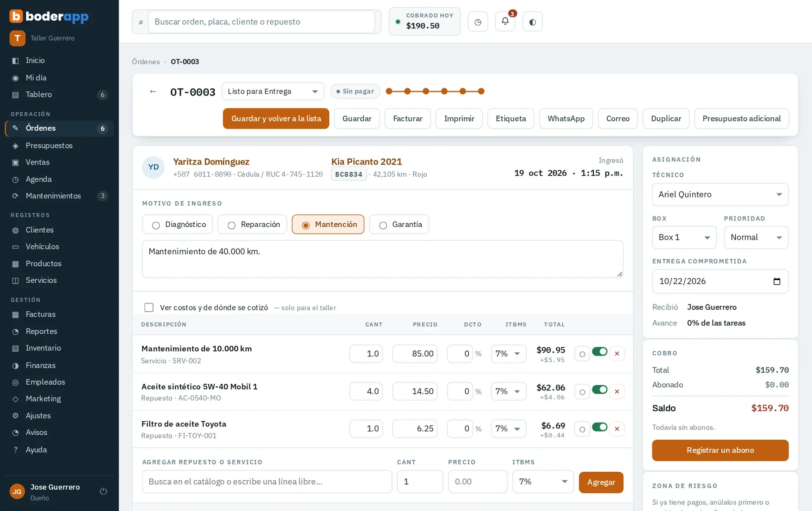Image resolution: width=812 pixels, height=511 pixels.
Task: Click the Taller Guerrero workshop avatar
Action: (17, 38)
